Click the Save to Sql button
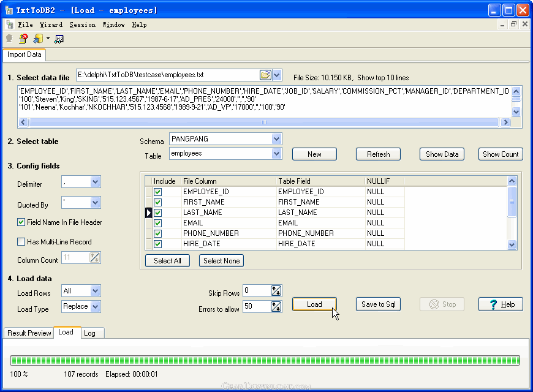Screen dimensions: 533x392 [x=379, y=304]
